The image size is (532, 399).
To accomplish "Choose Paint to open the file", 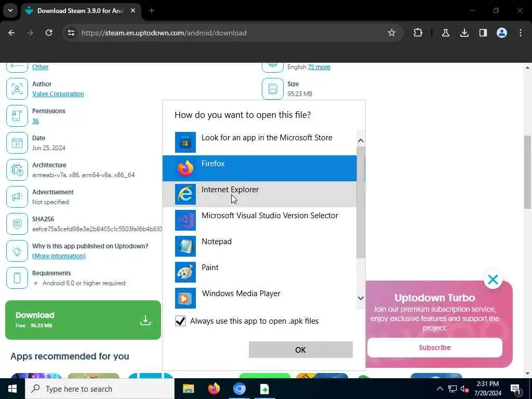I will [x=260, y=272].
